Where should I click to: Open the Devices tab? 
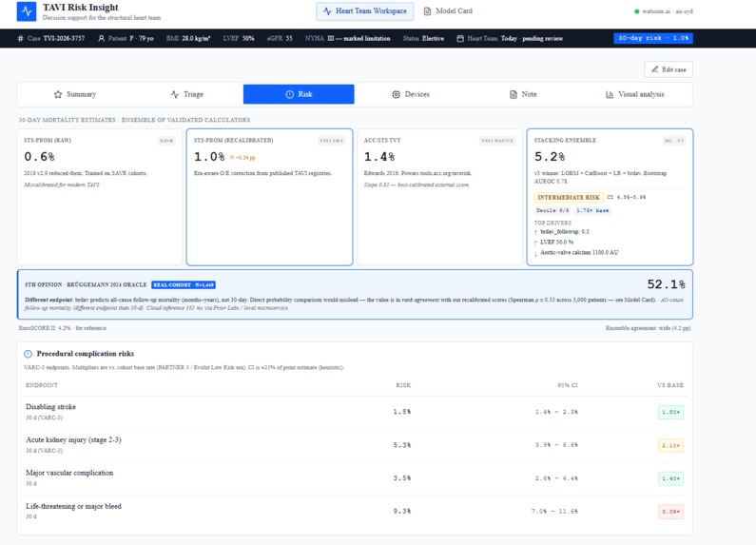[411, 94]
